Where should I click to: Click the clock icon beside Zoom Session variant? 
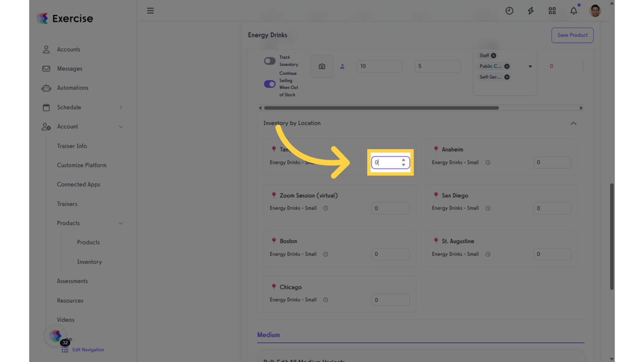[325, 208]
